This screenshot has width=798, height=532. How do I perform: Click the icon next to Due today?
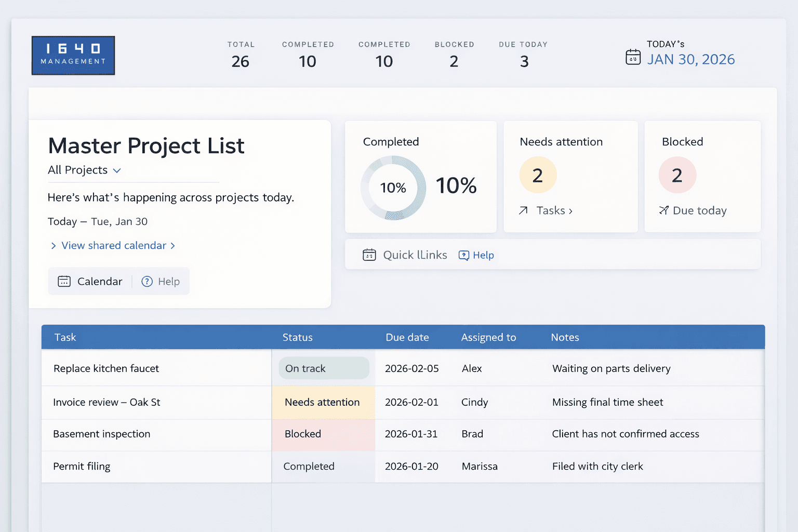663,210
